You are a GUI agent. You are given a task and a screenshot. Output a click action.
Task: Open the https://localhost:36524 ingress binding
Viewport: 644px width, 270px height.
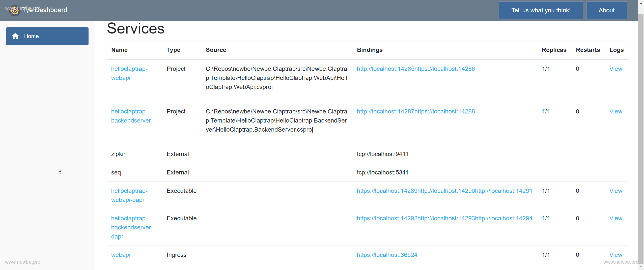click(x=387, y=255)
